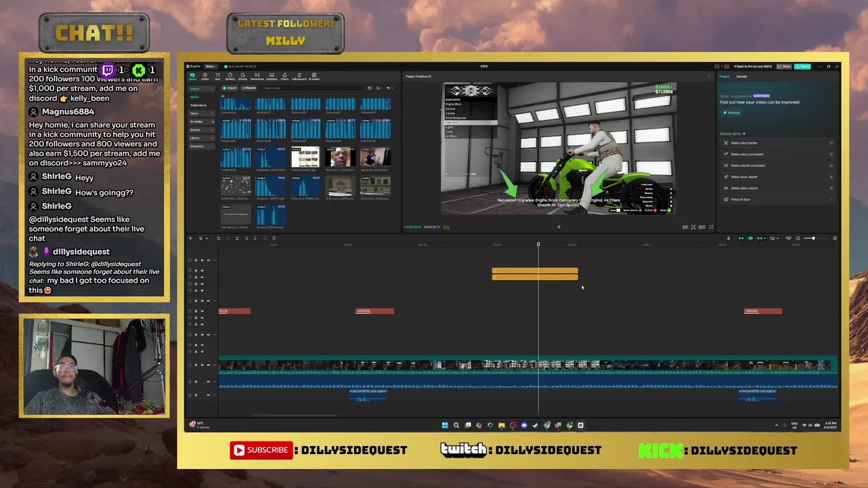Screen dimensions: 868x488
Task: Open the media filter dropdown
Action: 389,88
